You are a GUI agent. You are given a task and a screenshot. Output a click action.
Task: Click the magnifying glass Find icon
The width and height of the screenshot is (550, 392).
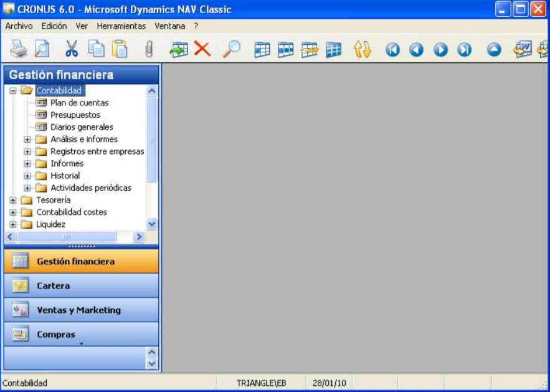coord(231,49)
